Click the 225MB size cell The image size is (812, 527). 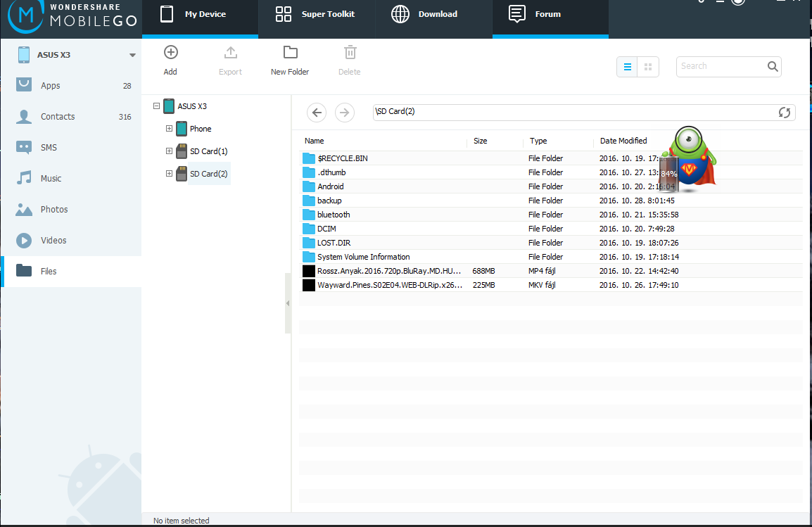click(x=483, y=285)
